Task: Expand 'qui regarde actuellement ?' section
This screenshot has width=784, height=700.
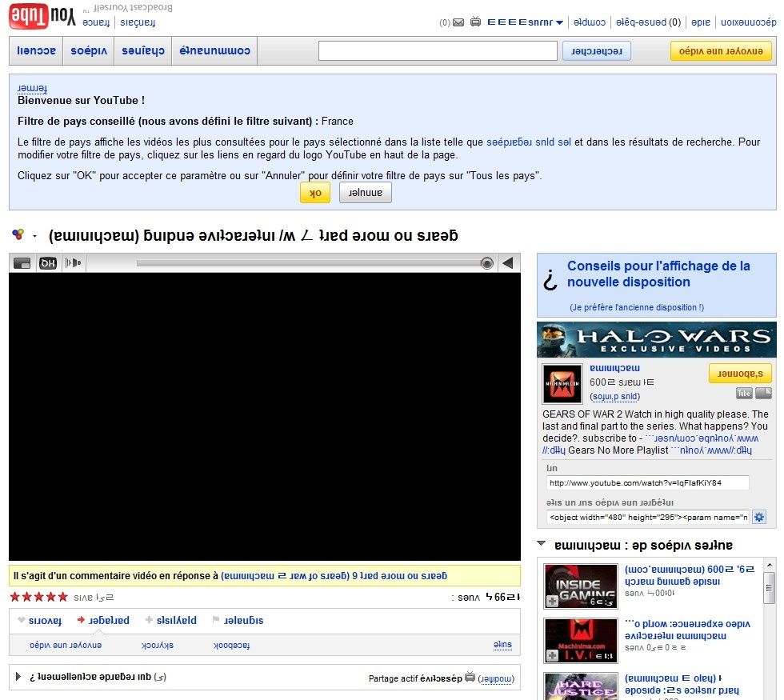Action: 18,677
